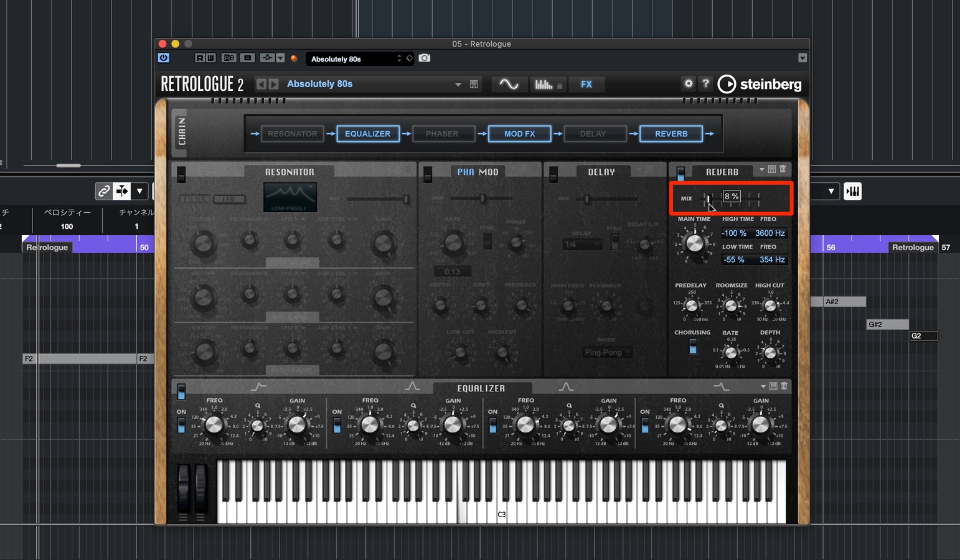
Task: Expand the Retrologue preset name dropdown
Action: pos(458,85)
